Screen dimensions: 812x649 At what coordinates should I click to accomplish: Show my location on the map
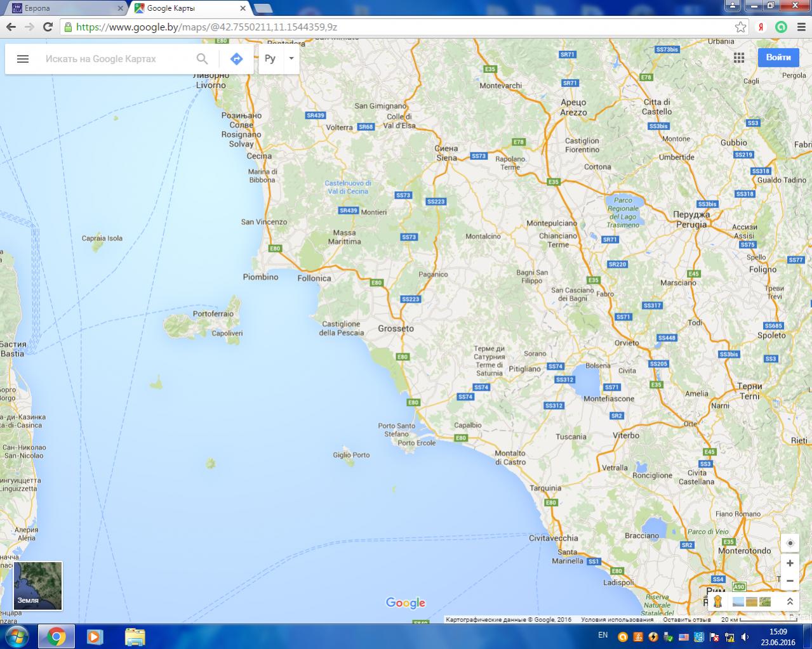point(790,544)
